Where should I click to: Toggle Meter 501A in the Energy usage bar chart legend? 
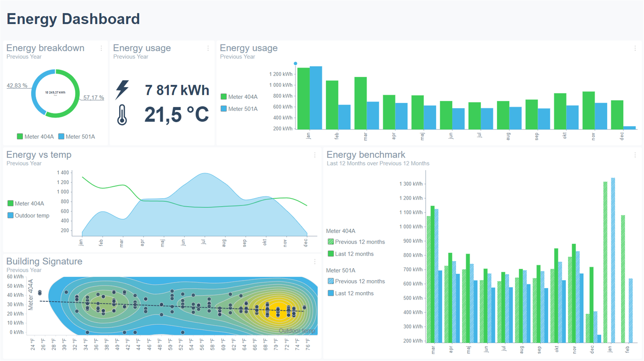[x=239, y=109]
